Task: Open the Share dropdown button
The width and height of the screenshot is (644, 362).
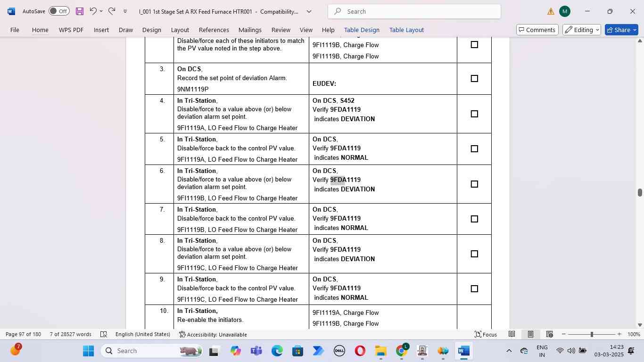Action: click(621, 30)
